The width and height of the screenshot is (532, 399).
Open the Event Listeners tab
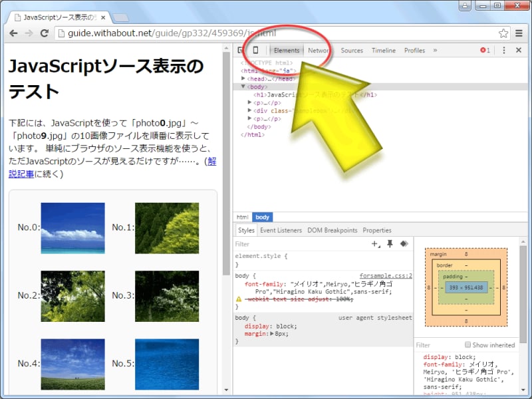[281, 231]
